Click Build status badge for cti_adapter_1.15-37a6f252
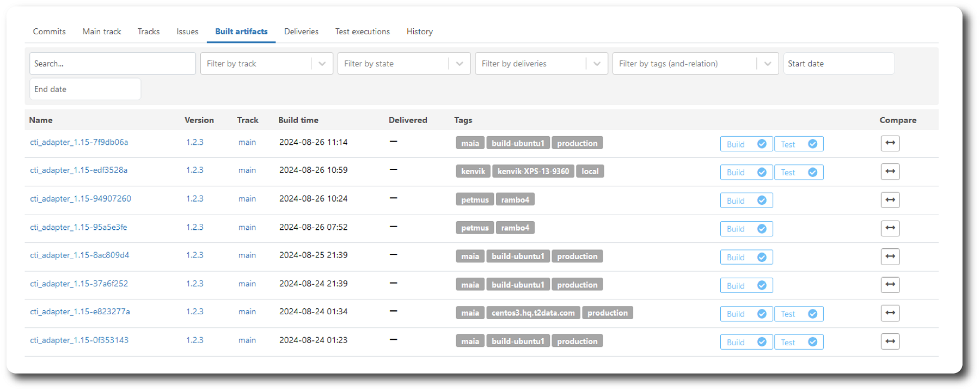Viewport: 980px width, 391px height. tap(746, 285)
